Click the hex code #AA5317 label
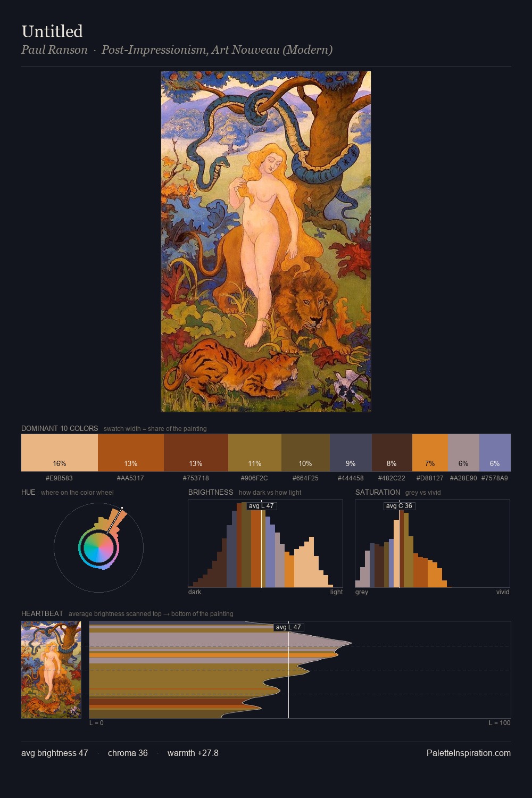This screenshot has height=798, width=532. coord(130,478)
